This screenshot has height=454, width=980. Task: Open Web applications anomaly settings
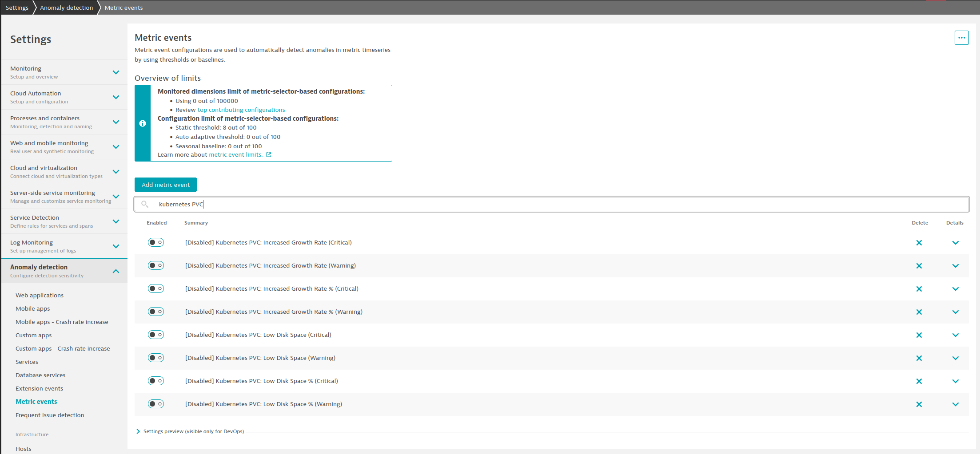pos(40,296)
